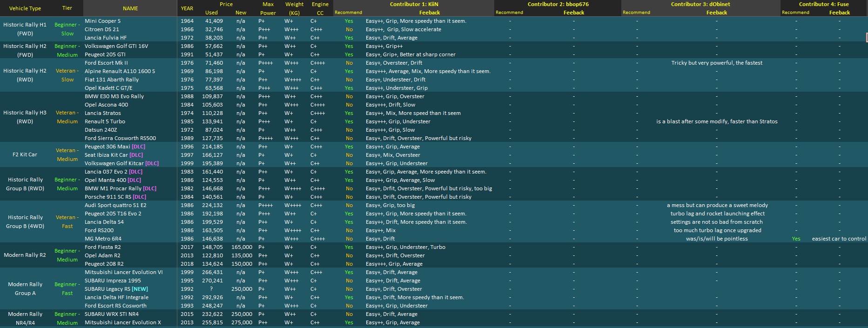Click the Ford Fiesta R2 cell

click(x=130, y=247)
